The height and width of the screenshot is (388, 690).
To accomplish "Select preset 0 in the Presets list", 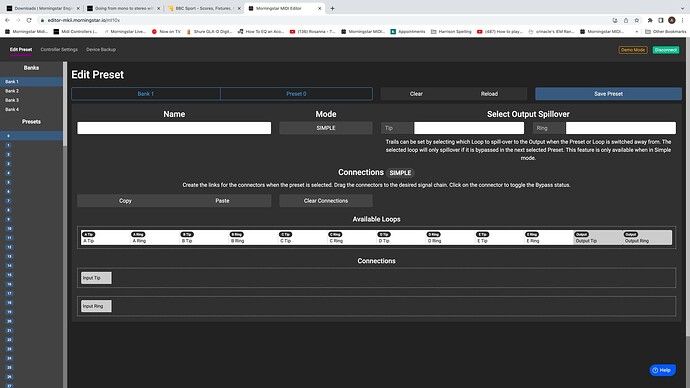I will click(31, 136).
